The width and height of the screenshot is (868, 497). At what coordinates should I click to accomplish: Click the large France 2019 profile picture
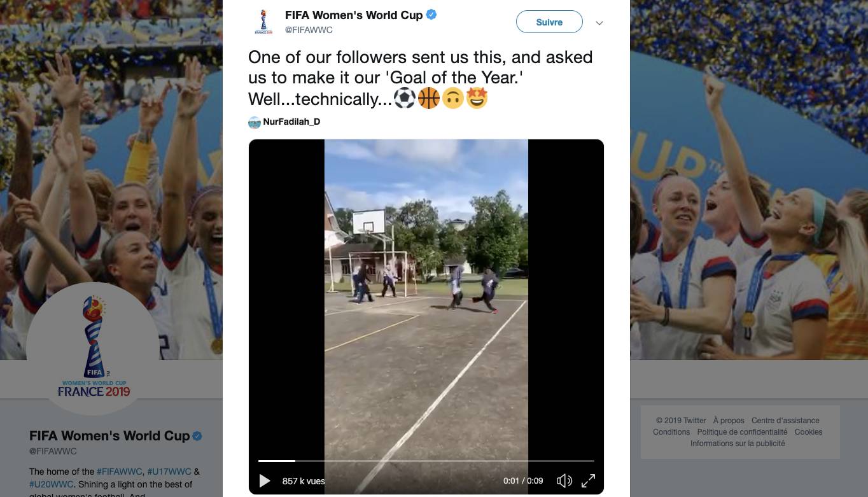click(94, 349)
